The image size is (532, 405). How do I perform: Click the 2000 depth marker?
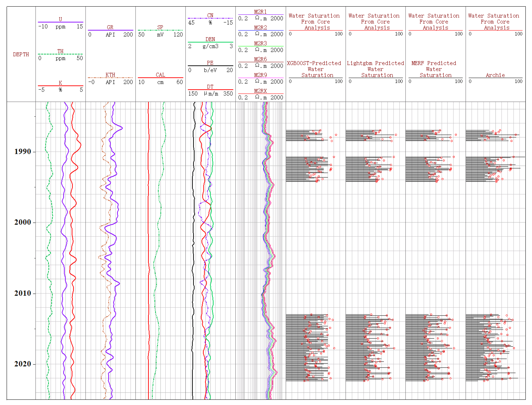[23, 222]
